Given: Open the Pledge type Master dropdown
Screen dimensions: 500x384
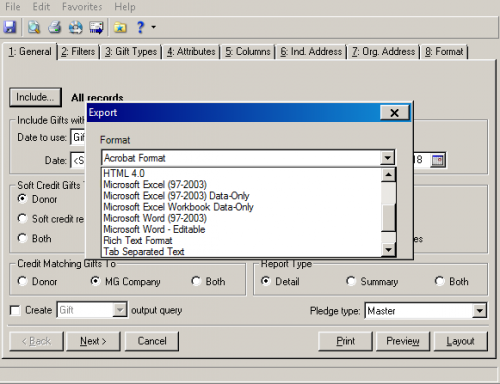Looking at the screenshot, I should [x=479, y=311].
